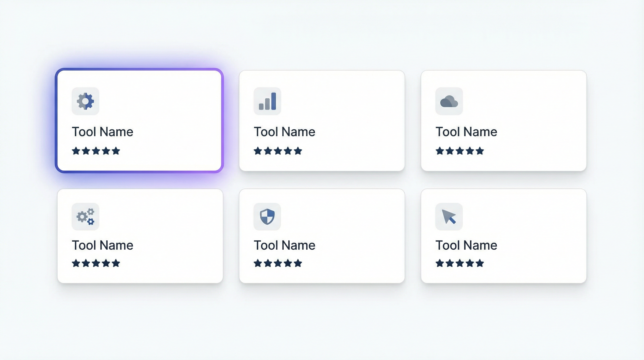Click Tool Name text on the double gears card
The height and width of the screenshot is (360, 644).
tap(102, 245)
